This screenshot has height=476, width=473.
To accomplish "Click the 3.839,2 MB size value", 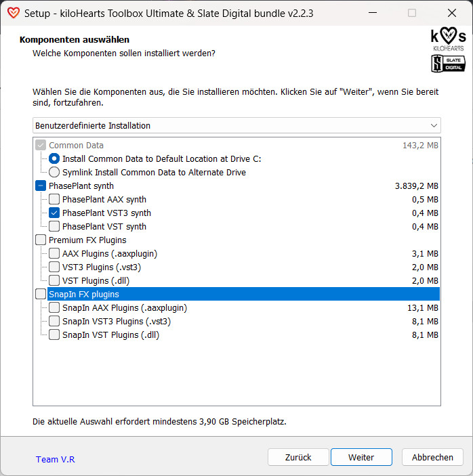I will pyautogui.click(x=417, y=186).
